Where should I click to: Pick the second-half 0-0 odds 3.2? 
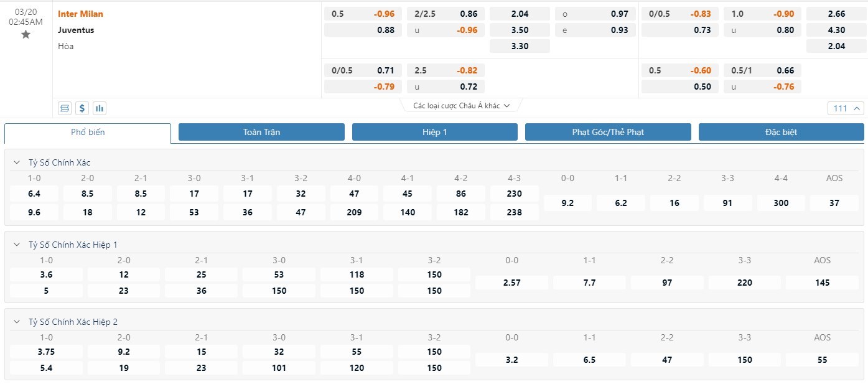tap(511, 360)
